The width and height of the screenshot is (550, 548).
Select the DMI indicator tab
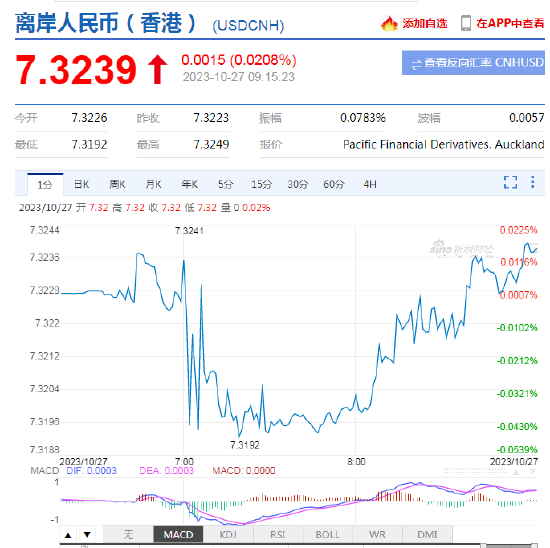[427, 535]
